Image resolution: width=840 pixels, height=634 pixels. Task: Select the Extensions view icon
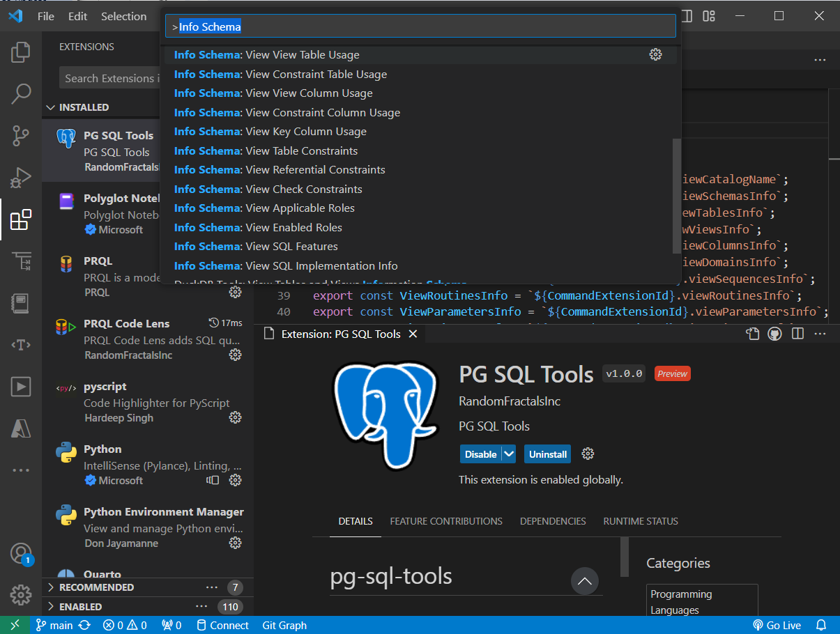click(21, 219)
